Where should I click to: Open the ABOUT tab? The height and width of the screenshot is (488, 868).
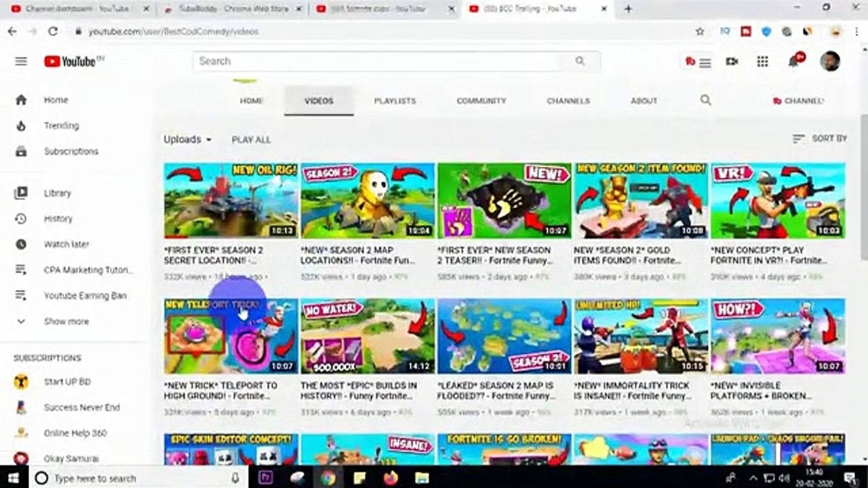tap(644, 100)
